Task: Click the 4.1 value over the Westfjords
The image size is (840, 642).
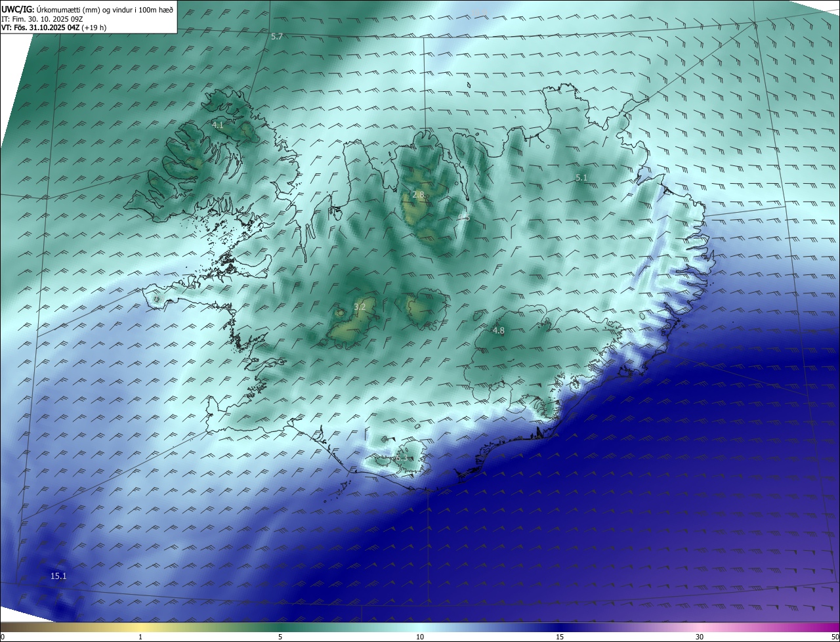Action: [x=218, y=125]
